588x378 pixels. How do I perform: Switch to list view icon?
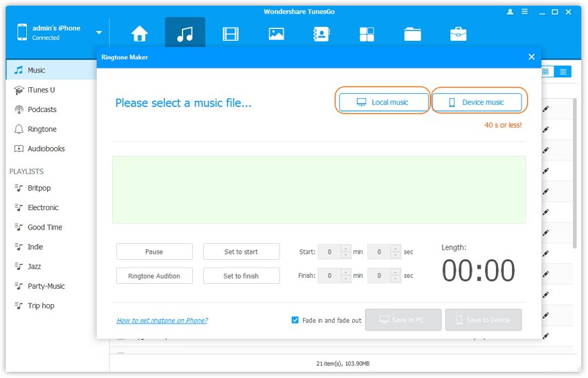(x=563, y=72)
